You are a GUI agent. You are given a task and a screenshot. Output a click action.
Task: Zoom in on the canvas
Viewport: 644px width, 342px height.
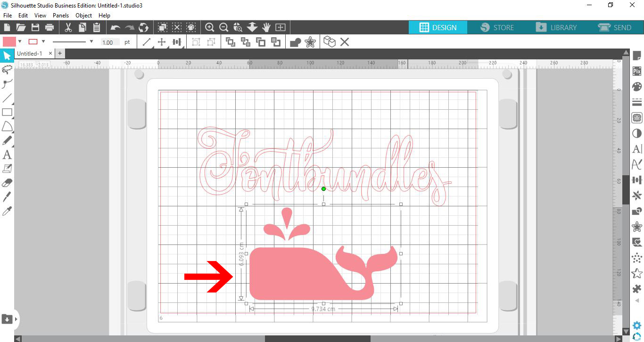pos(210,27)
